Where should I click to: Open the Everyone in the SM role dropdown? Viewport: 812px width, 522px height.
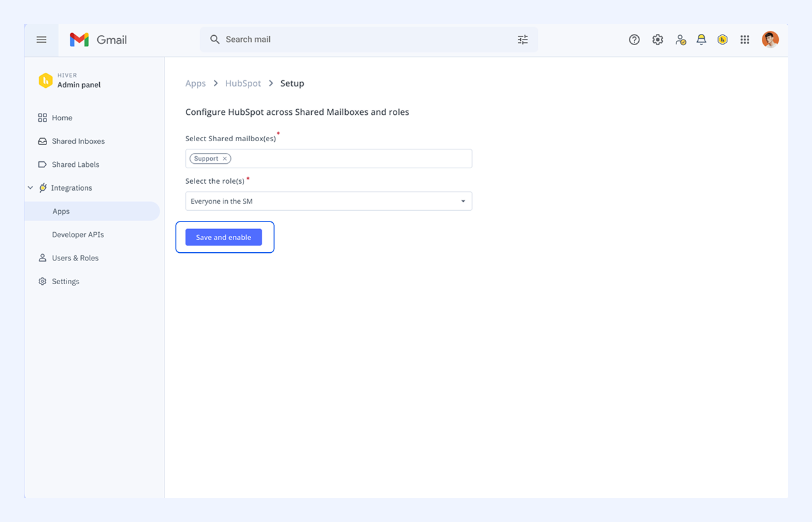329,201
